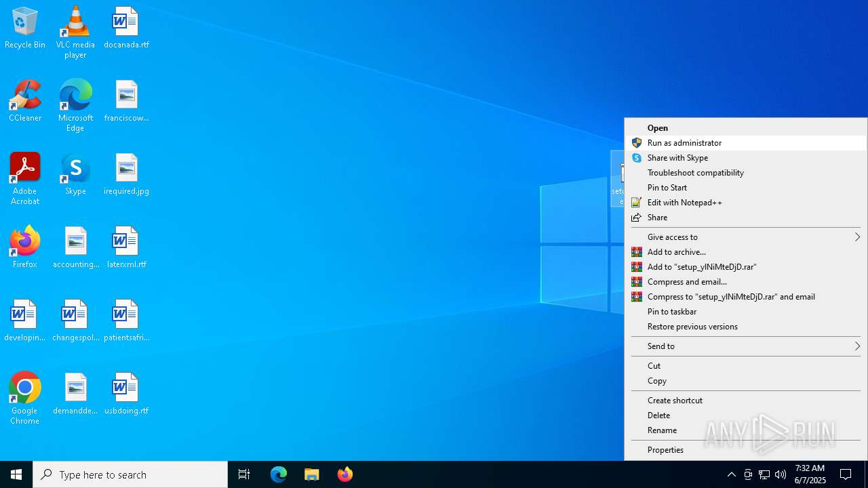Open Google Chrome desktop shortcut

[25, 398]
